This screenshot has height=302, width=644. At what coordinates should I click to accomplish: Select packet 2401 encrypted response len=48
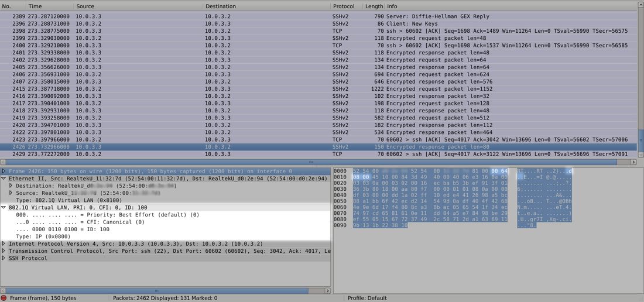[318, 53]
